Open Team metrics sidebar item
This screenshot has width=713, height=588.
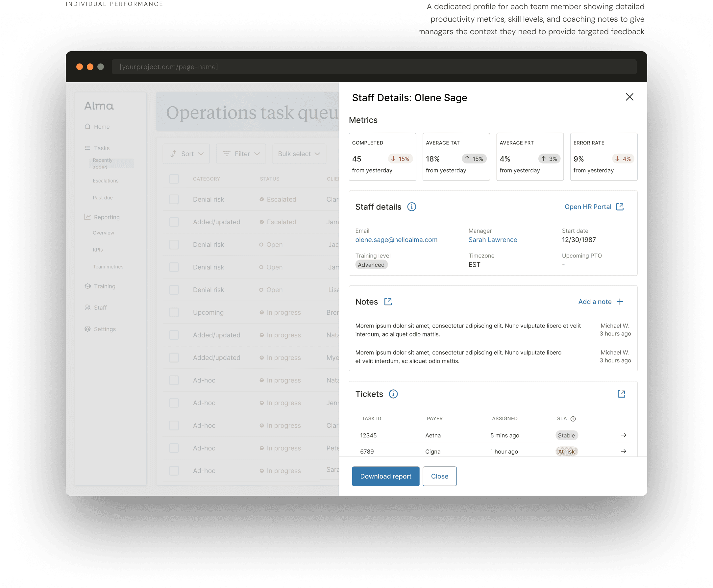pos(108,267)
